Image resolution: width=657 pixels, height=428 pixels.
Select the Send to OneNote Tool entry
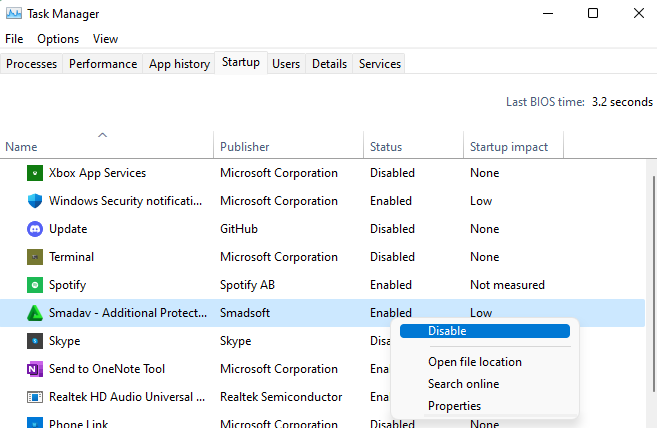point(107,369)
